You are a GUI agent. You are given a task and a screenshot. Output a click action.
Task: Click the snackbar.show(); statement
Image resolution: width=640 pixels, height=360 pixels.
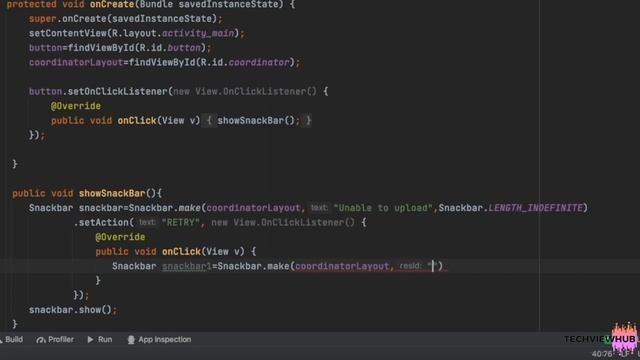[x=73, y=310]
